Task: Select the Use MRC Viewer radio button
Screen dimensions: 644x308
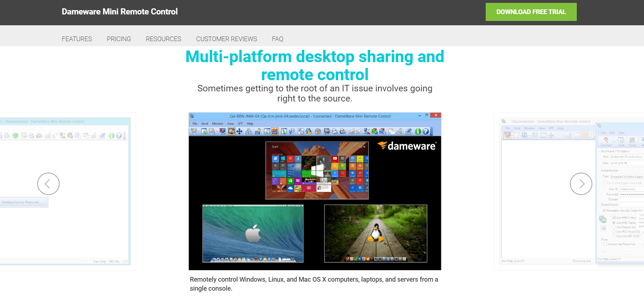Action: click(614, 223)
